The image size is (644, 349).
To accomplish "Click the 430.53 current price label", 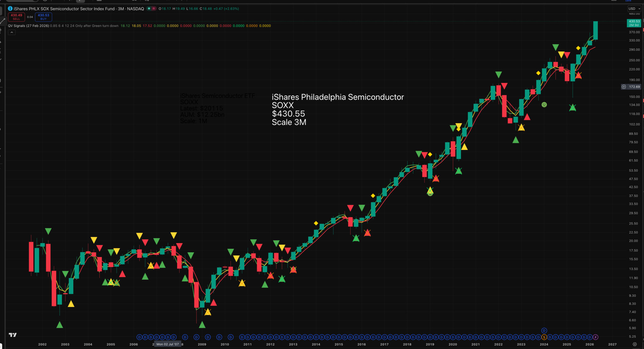I will (634, 23).
